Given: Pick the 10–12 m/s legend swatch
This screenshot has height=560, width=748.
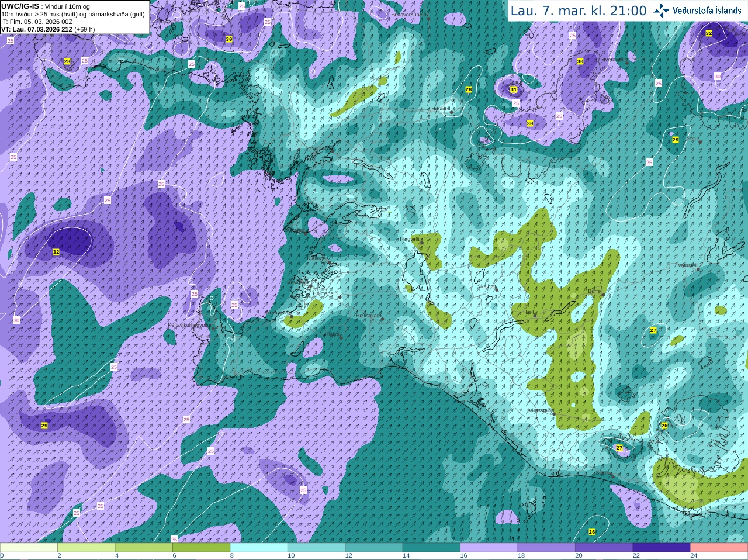Looking at the screenshot, I should (x=317, y=548).
